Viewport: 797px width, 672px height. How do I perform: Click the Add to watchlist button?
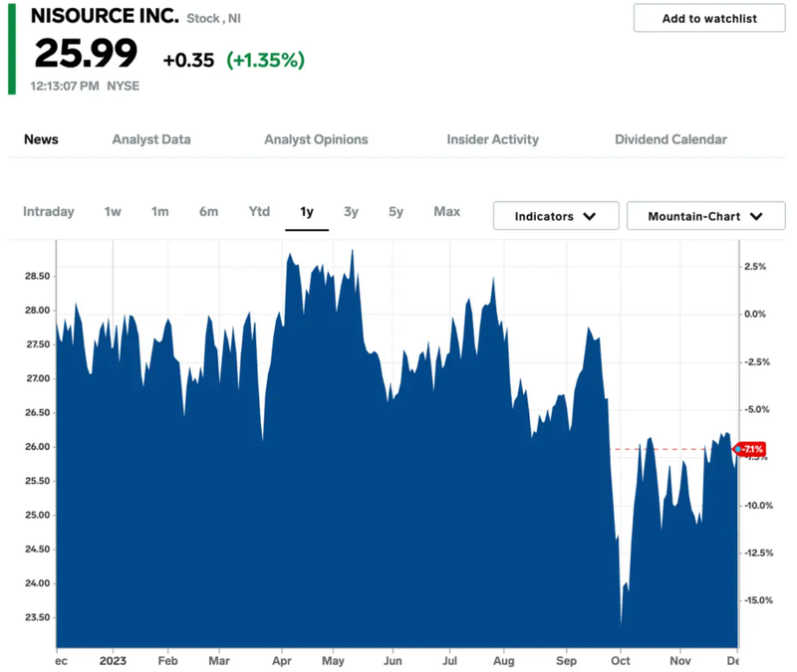point(709,18)
